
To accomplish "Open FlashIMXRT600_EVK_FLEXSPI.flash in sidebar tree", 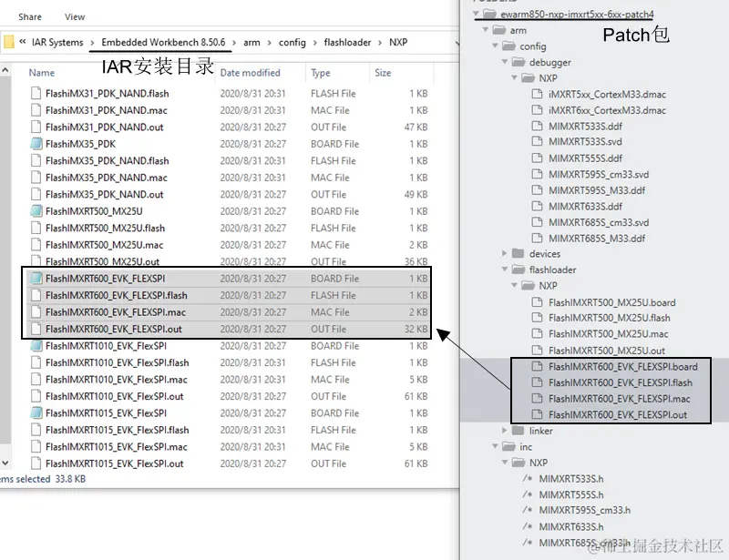I will pyautogui.click(x=621, y=382).
